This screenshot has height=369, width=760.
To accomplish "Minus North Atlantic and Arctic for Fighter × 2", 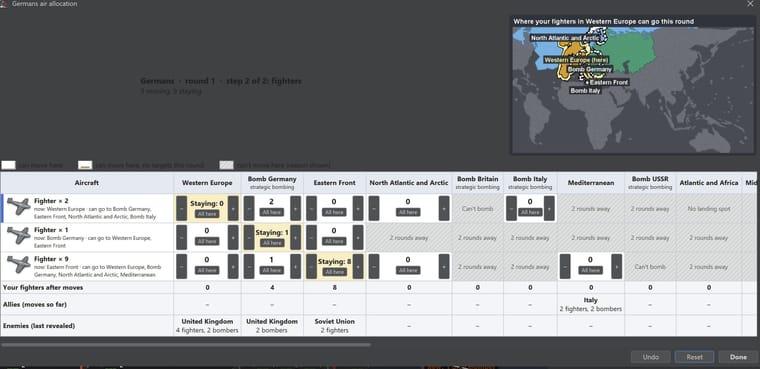I will point(374,209).
